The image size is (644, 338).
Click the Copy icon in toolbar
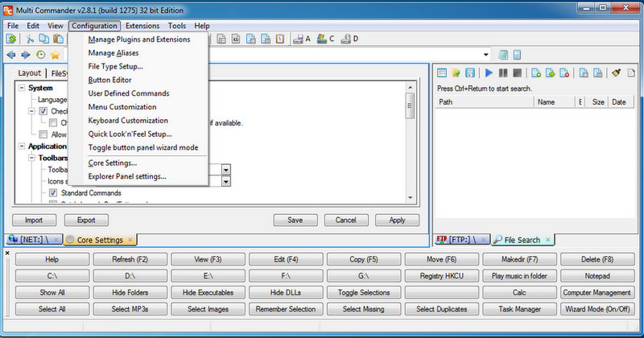(43, 39)
